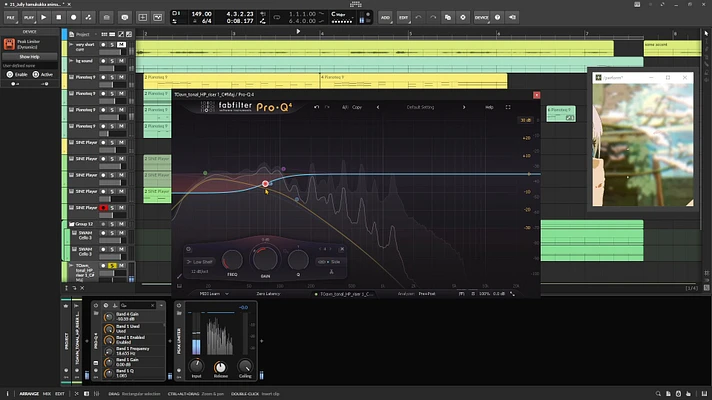Click the Undo arrow in the top toolbar

click(x=418, y=17)
